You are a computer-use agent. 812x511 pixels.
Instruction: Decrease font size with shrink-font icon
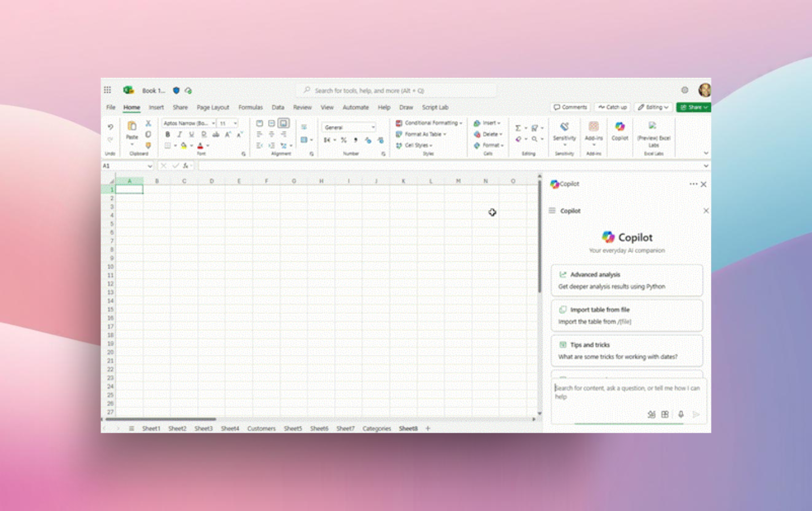pyautogui.click(x=240, y=135)
